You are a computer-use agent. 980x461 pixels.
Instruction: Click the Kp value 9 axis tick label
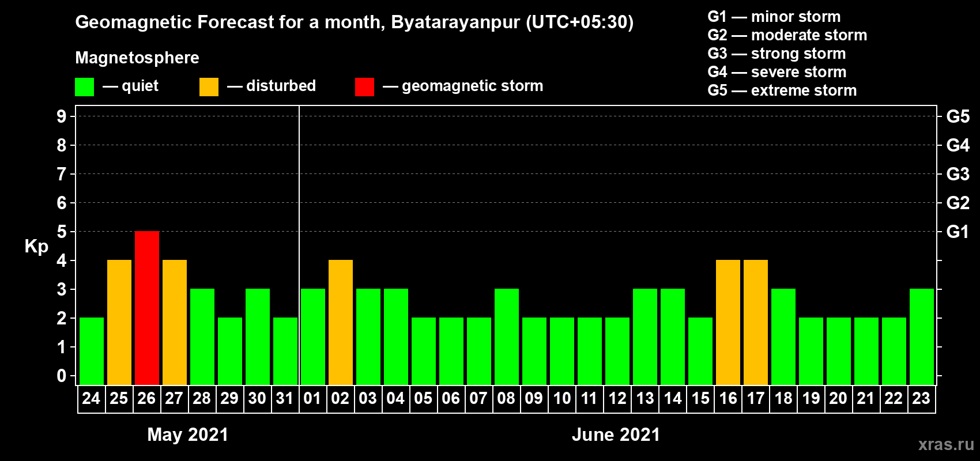coord(62,116)
